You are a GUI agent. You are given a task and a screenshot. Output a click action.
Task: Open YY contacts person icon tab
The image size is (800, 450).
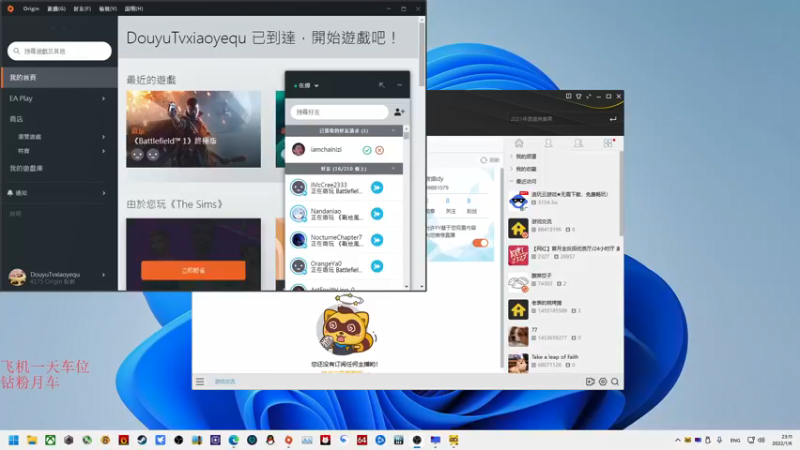[x=548, y=143]
